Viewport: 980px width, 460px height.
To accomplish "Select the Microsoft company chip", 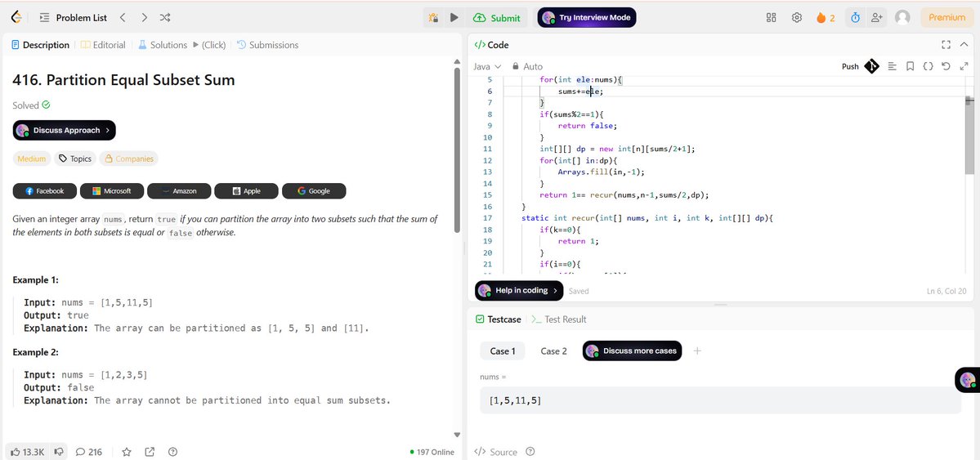I will (112, 191).
